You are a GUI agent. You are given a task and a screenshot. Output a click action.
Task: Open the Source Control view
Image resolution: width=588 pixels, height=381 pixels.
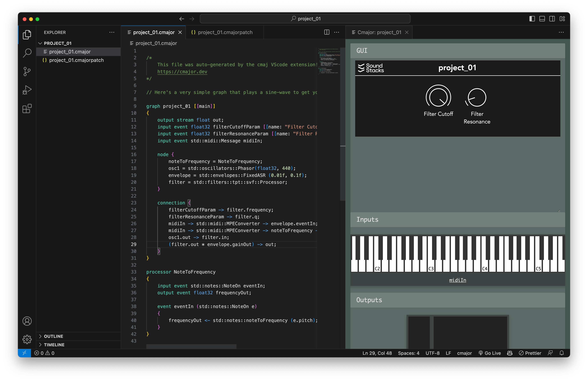click(x=27, y=71)
